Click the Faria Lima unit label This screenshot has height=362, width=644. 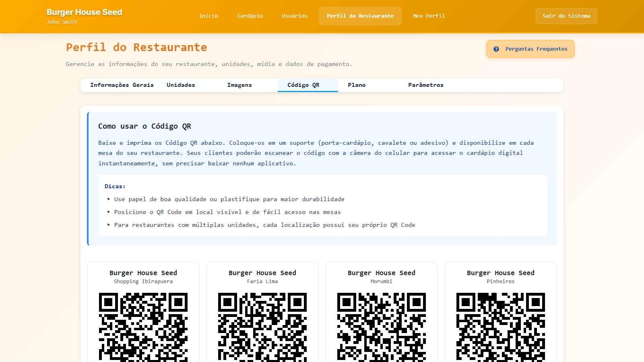(262, 282)
